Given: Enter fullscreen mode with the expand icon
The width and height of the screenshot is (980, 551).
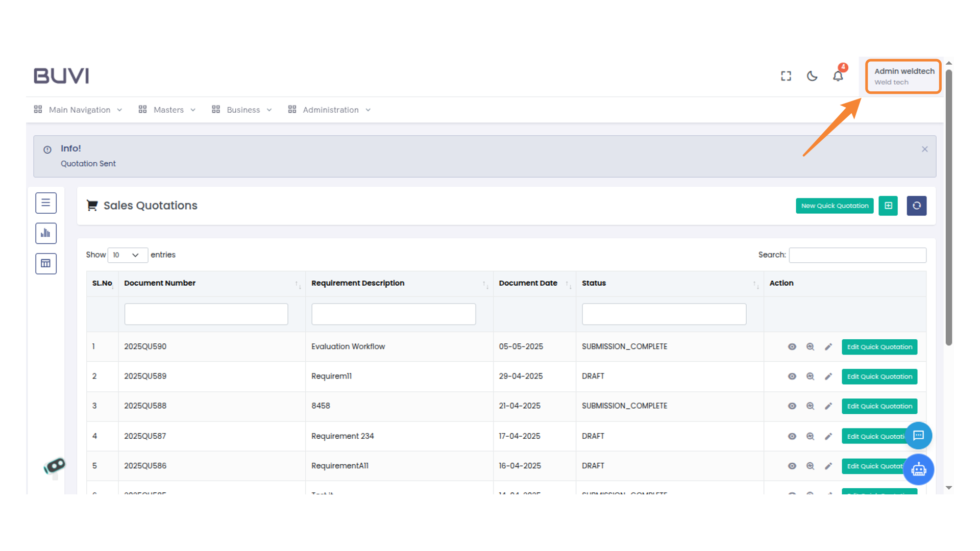Looking at the screenshot, I should (786, 76).
